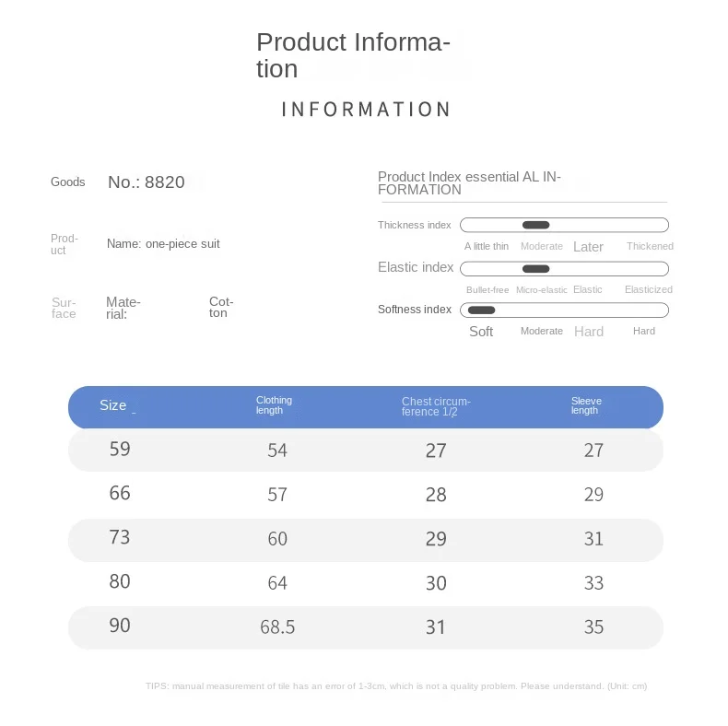The height and width of the screenshot is (726, 728).
Task: Click the Thickened label under Thickness index
Action: [650, 246]
